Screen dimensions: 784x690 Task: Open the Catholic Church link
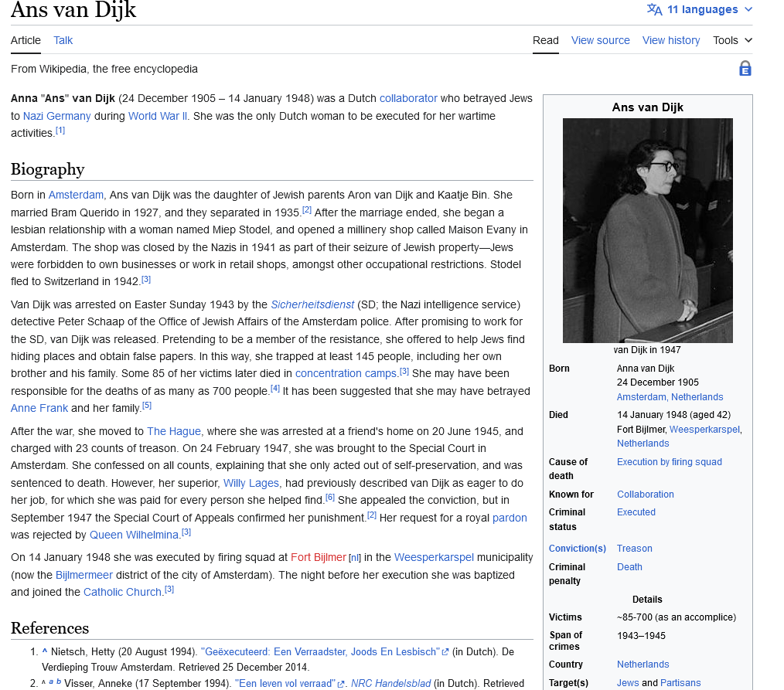122,592
